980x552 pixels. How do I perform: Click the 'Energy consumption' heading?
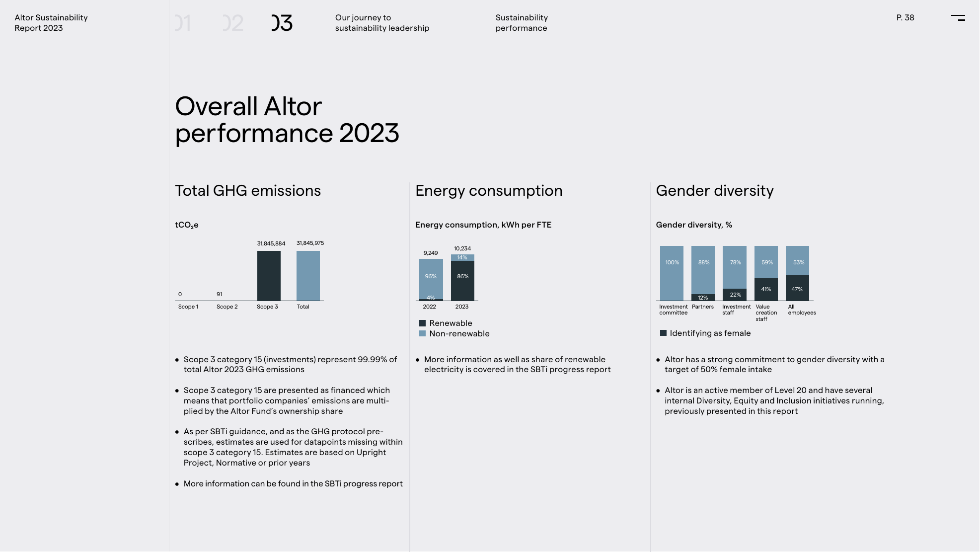coord(489,191)
